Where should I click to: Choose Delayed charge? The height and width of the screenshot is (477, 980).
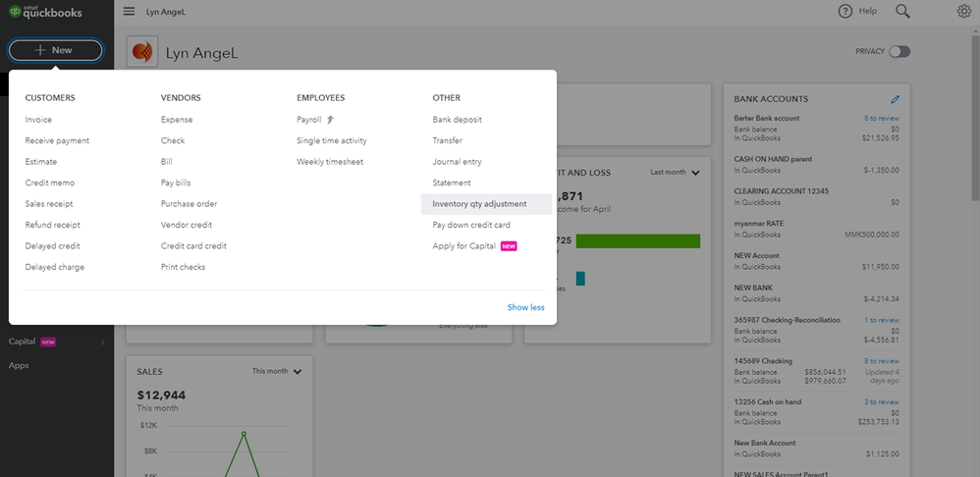pyautogui.click(x=54, y=267)
